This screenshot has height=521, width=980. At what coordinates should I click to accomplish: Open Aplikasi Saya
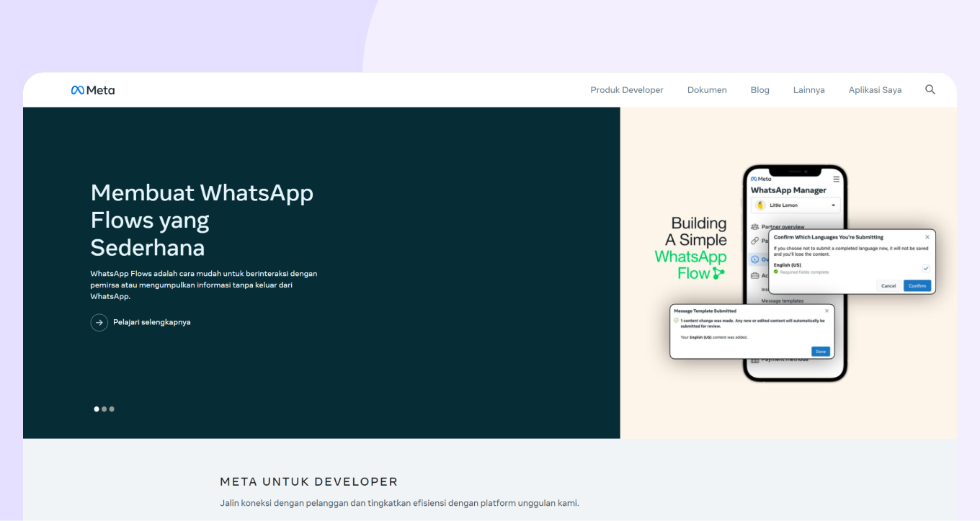(875, 90)
